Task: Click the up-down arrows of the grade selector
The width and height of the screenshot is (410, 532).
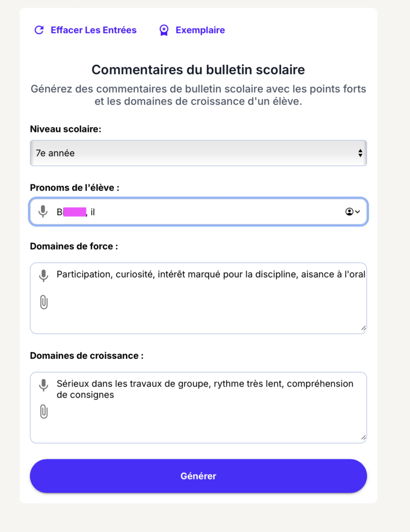Action: point(360,153)
